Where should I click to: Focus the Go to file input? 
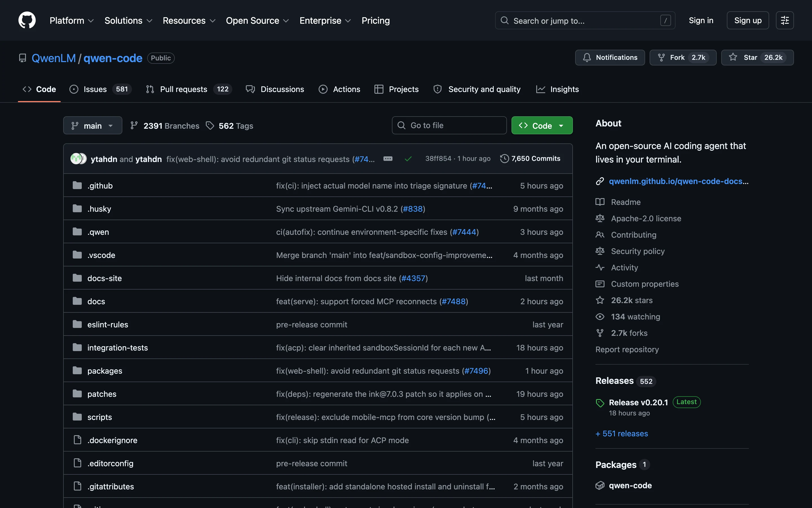pyautogui.click(x=449, y=126)
